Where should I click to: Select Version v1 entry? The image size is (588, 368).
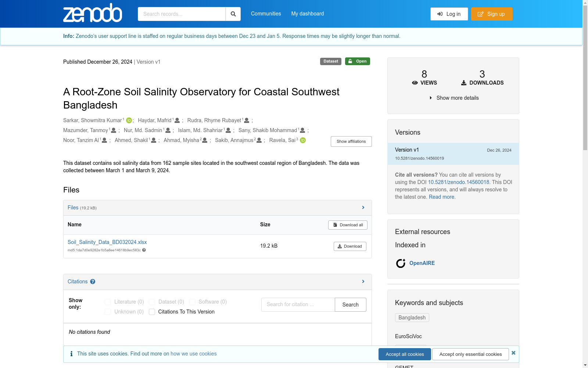[453, 154]
